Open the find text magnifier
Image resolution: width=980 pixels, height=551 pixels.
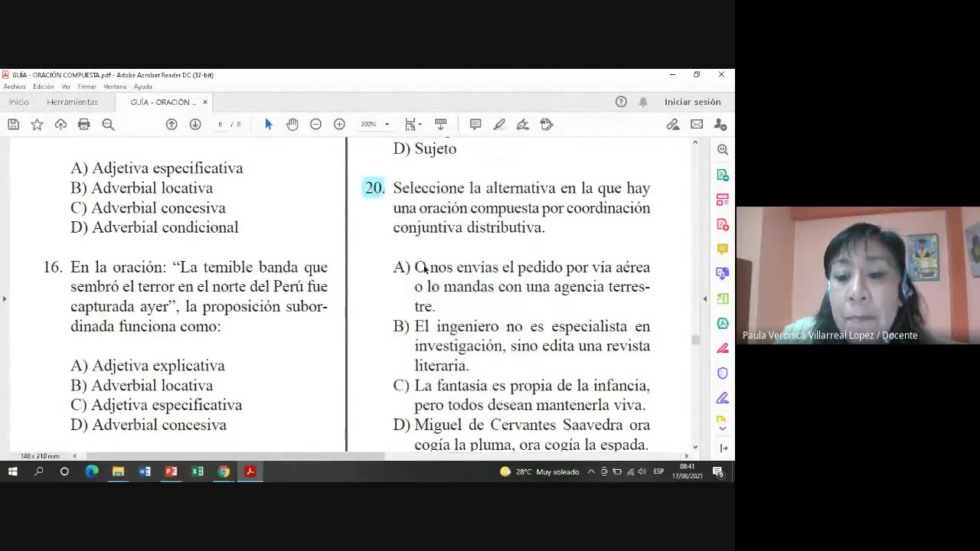coord(108,124)
